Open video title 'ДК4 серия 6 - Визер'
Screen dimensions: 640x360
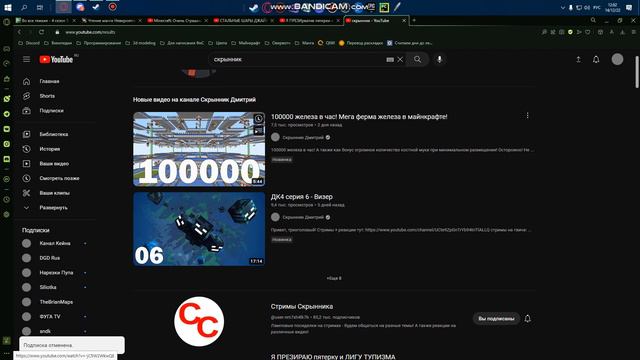302,197
